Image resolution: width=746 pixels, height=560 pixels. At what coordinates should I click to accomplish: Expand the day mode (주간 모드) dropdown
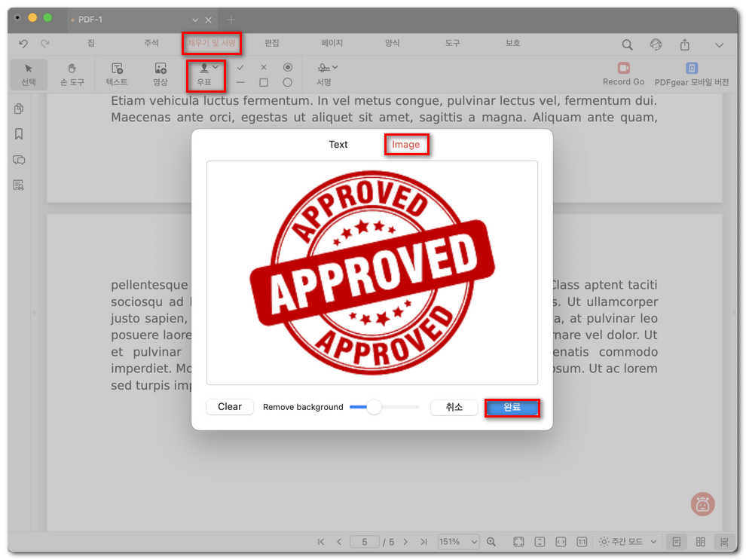[628, 542]
